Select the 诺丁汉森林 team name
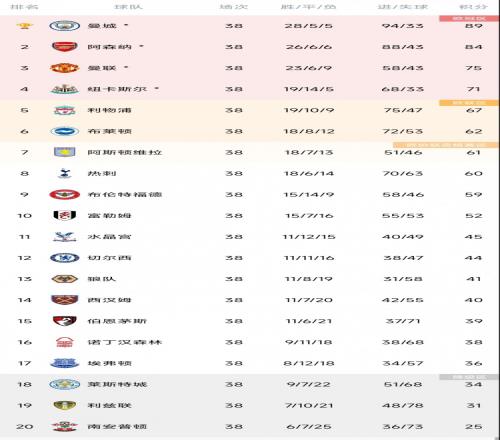Screen dimensions: 500x440 tap(125, 342)
